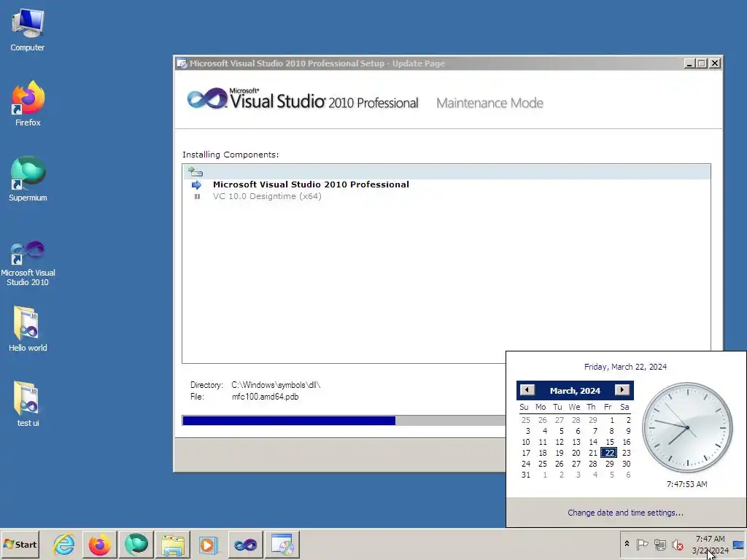Show hidden system tray icons

(627, 544)
